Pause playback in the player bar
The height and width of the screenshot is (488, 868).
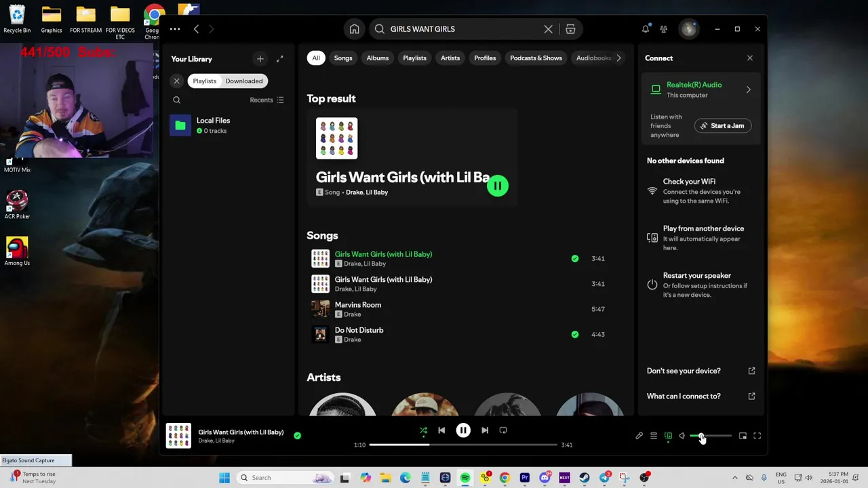coord(463,430)
